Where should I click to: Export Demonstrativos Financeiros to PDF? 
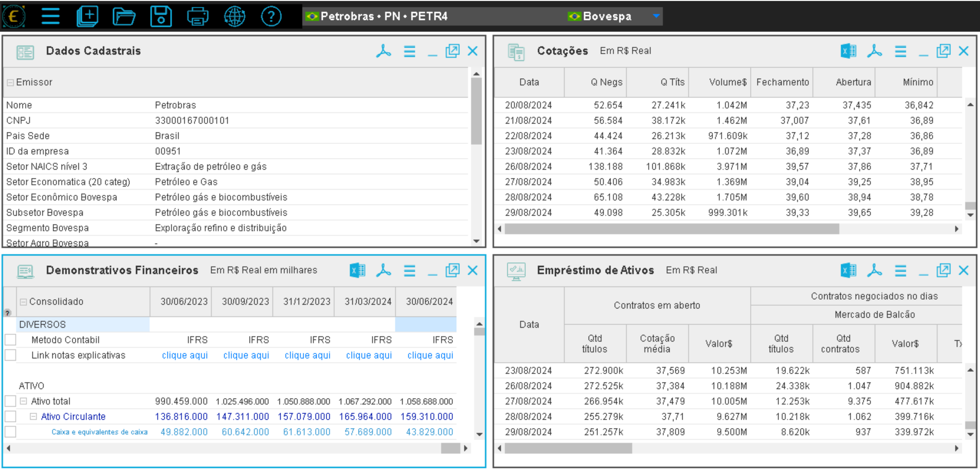click(x=384, y=271)
